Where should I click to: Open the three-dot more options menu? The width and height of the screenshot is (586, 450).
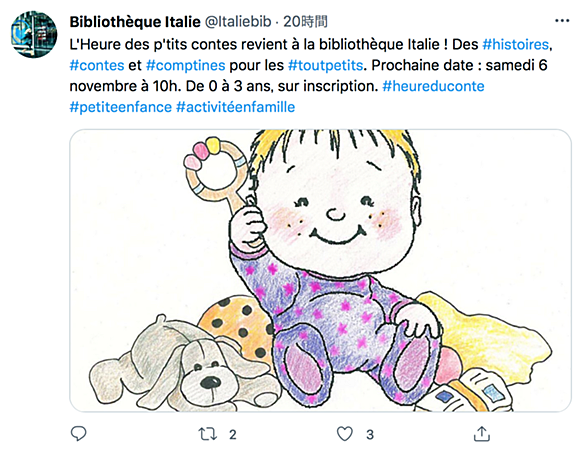click(562, 21)
